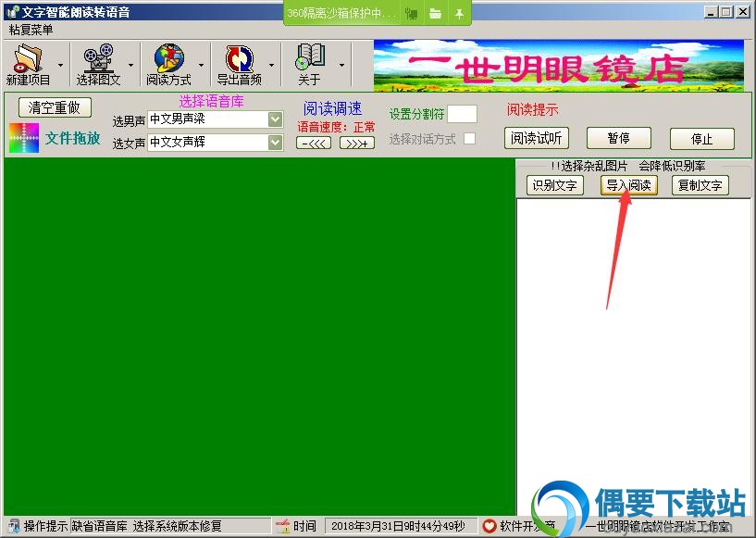
Task: Expand the 选择图文 dropdown arrow
Action: tap(130, 65)
